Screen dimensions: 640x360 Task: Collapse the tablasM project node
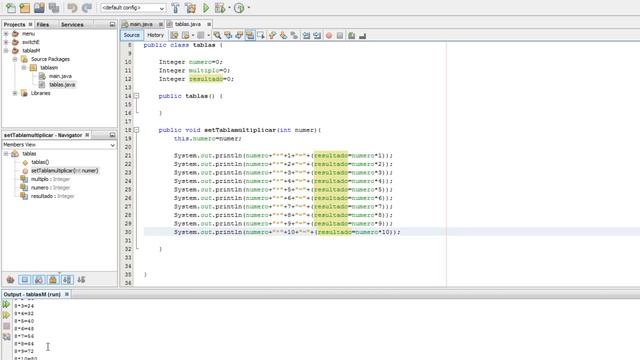coord(6,51)
